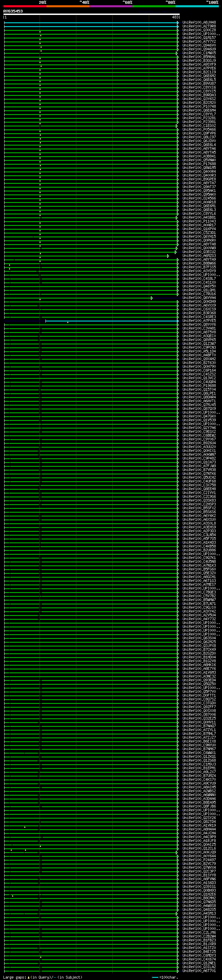Screen dimensions: 222x980
Task: Select the UniRef100_A0KJQ9 label
Action: tap(199, 852)
